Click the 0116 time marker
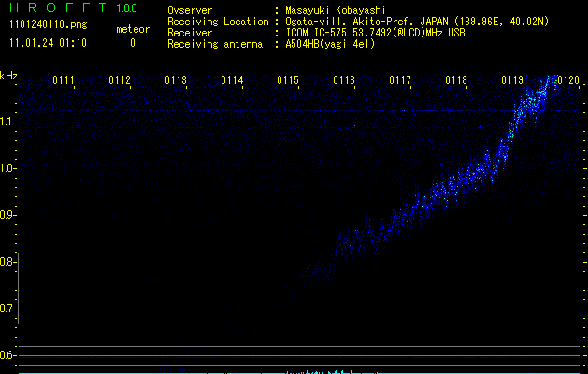The image size is (588, 374). (x=344, y=80)
